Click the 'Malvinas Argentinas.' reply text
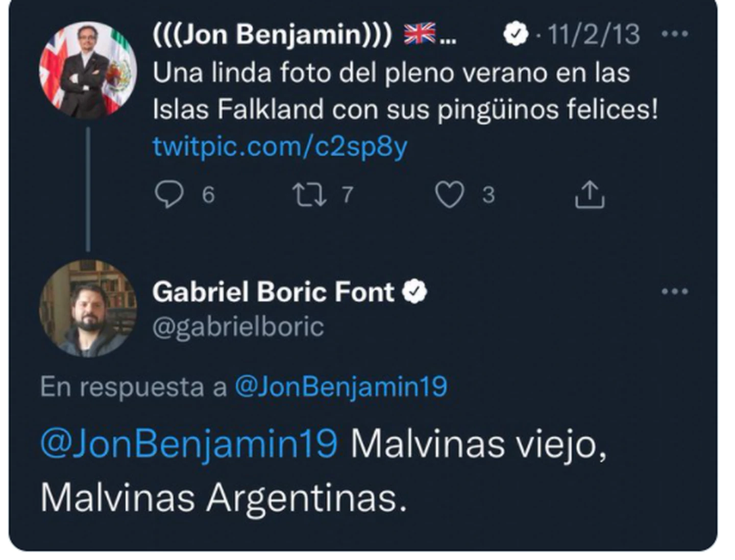This screenshot has height=560, width=735. (224, 497)
